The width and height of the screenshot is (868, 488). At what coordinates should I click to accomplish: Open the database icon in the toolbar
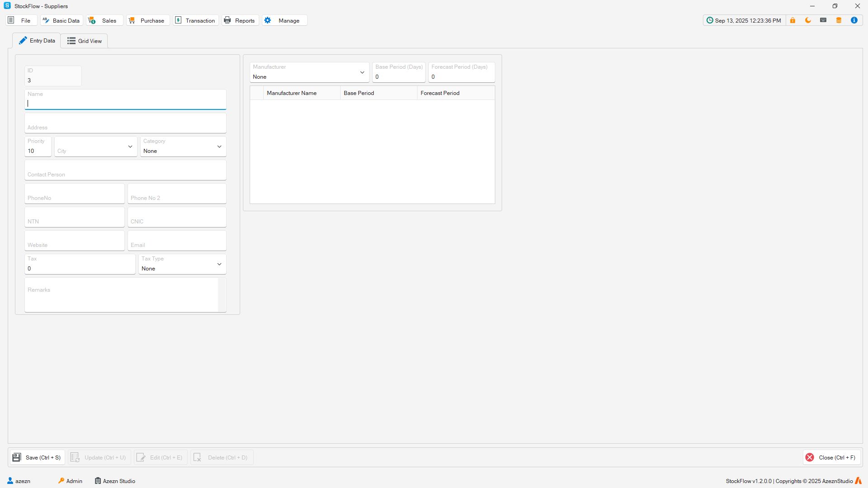[x=839, y=20]
